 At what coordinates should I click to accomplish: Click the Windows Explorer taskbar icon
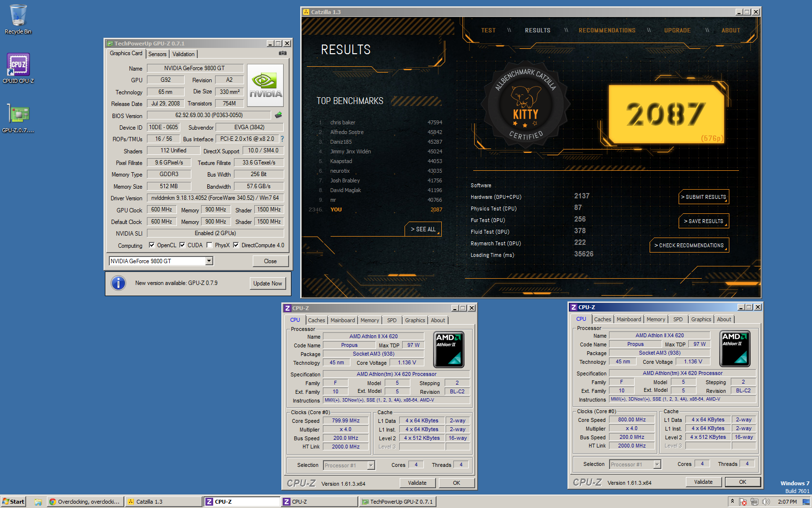pos(38,502)
